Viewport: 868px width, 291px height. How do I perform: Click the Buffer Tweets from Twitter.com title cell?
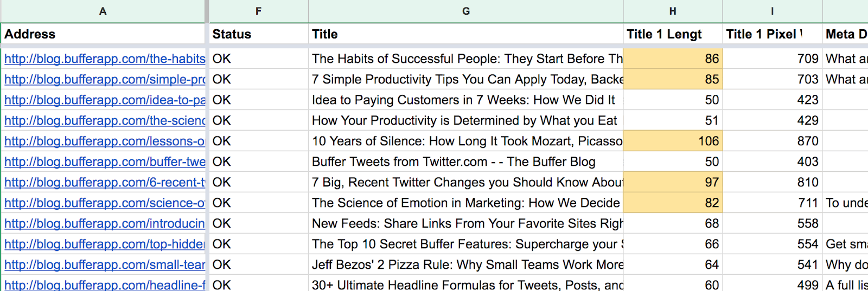click(465, 161)
